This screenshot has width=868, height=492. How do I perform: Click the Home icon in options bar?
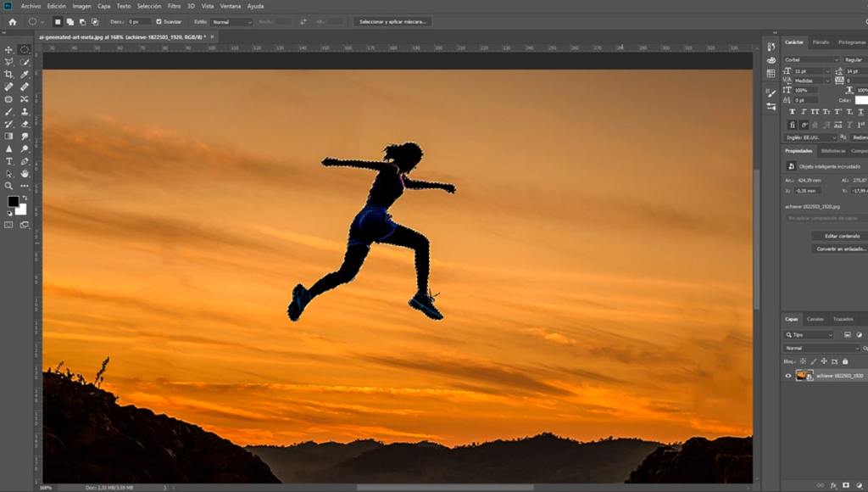pos(12,21)
